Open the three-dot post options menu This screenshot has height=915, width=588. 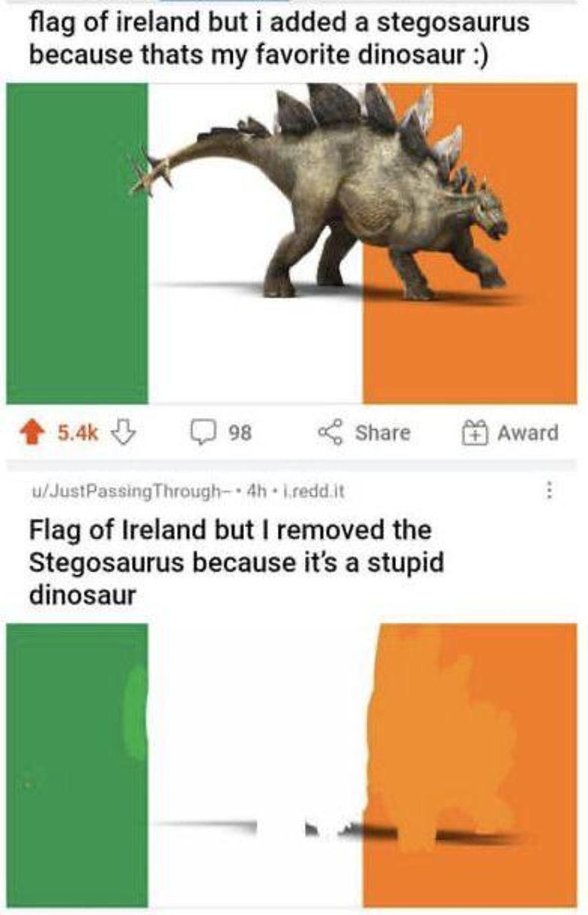(x=550, y=490)
